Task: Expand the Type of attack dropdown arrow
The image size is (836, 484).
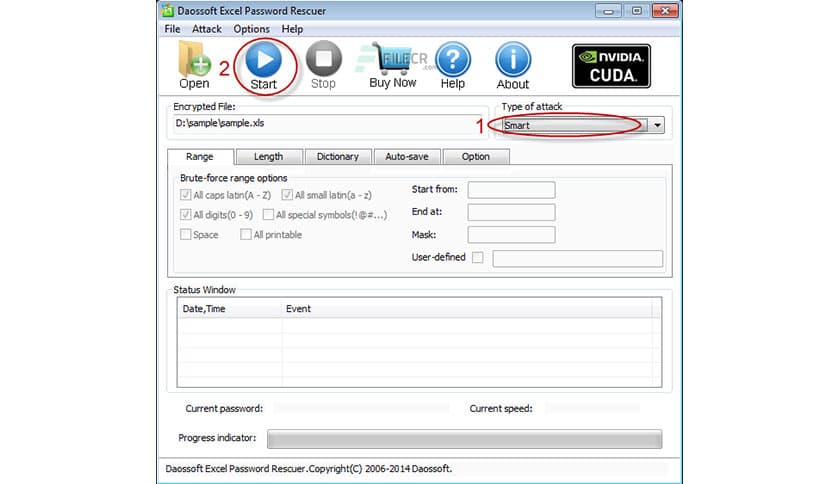Action: 657,126
